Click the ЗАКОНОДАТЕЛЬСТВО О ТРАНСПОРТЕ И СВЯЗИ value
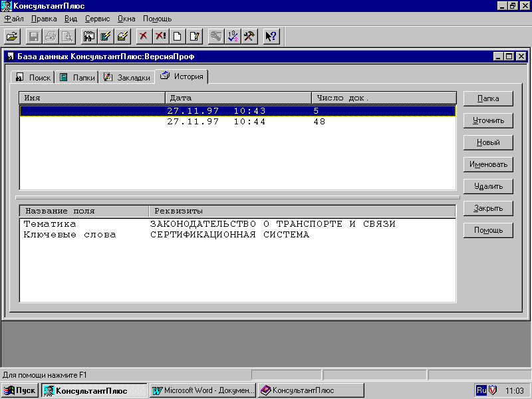 click(x=273, y=224)
